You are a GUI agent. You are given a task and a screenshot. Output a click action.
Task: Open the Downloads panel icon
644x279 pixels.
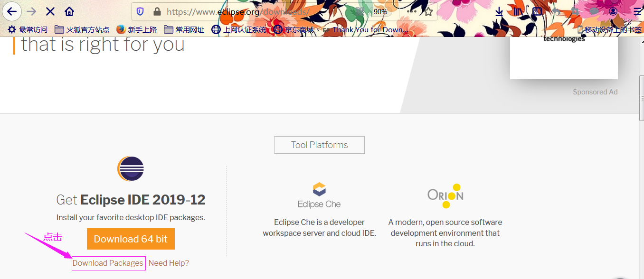pos(500,11)
